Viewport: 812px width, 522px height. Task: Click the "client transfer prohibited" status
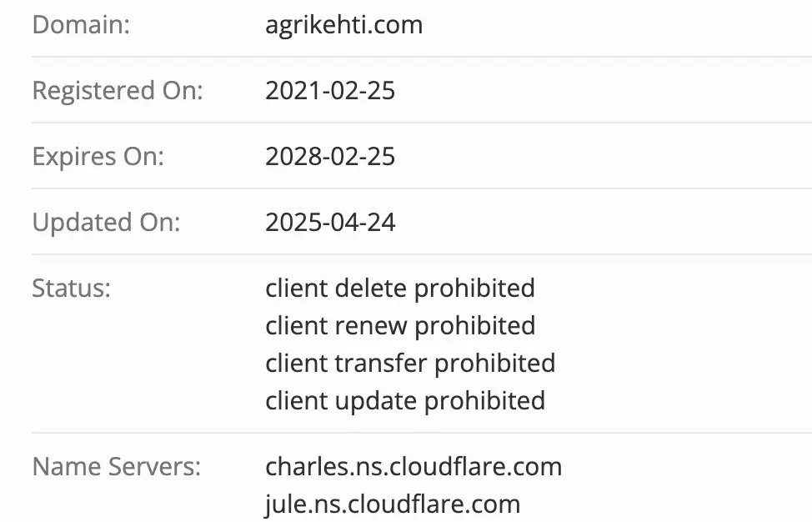click(x=410, y=363)
